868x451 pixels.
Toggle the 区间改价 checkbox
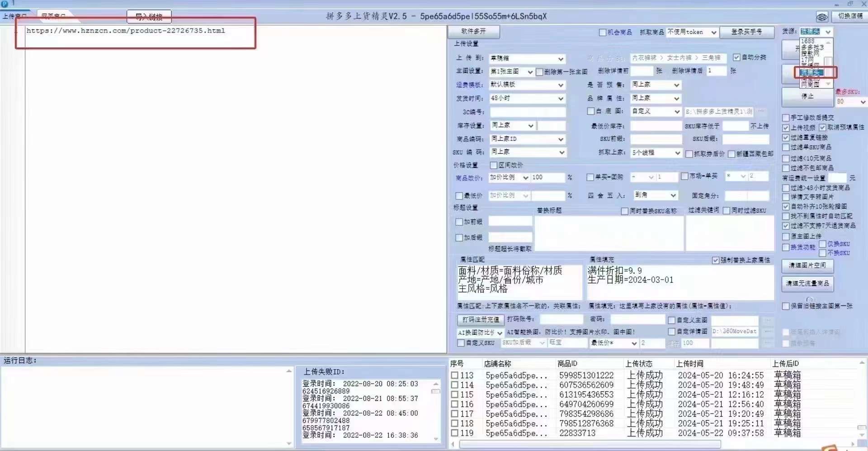click(x=494, y=166)
